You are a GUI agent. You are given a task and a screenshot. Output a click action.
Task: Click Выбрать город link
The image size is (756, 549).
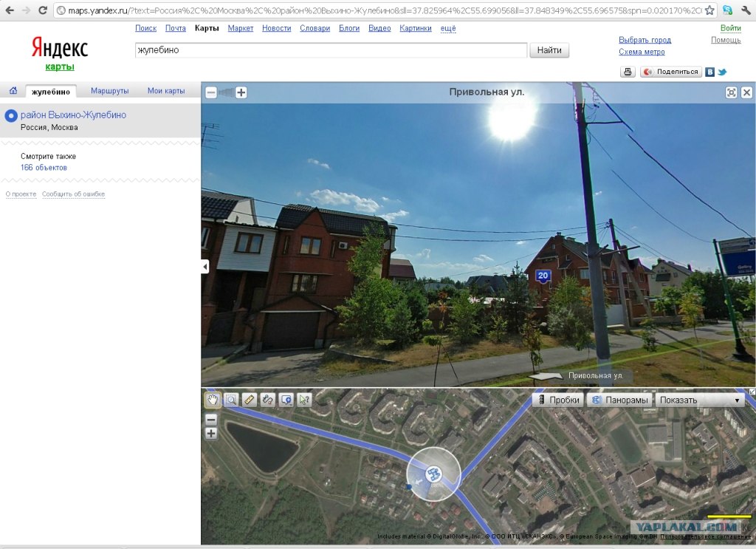click(x=645, y=40)
